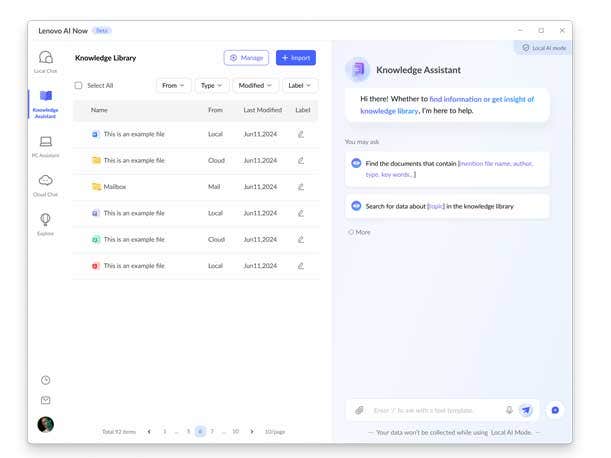Click the attachment paperclip icon
Image resolution: width=611 pixels, height=458 pixels.
pos(359,410)
